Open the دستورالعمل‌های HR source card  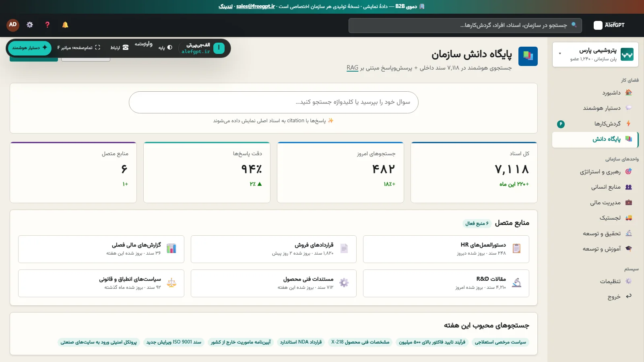tap(446, 249)
